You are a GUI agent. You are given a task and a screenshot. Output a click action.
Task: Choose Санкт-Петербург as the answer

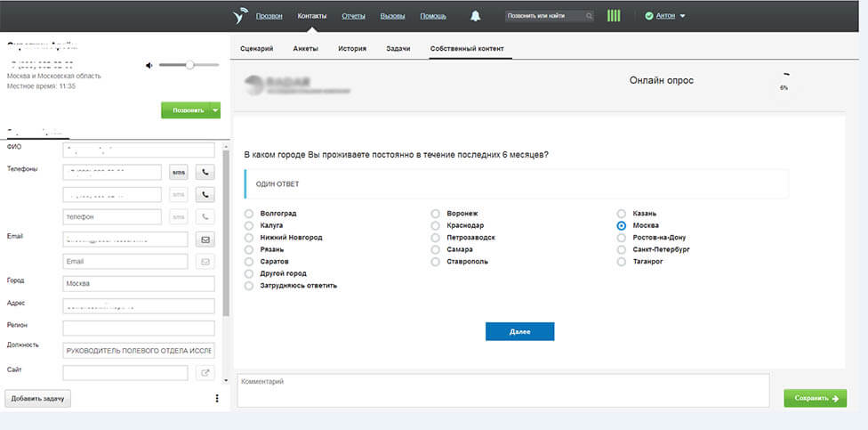pos(622,250)
